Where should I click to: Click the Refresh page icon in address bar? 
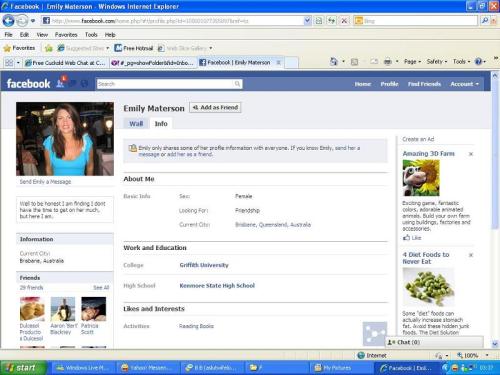pyautogui.click(x=331, y=21)
